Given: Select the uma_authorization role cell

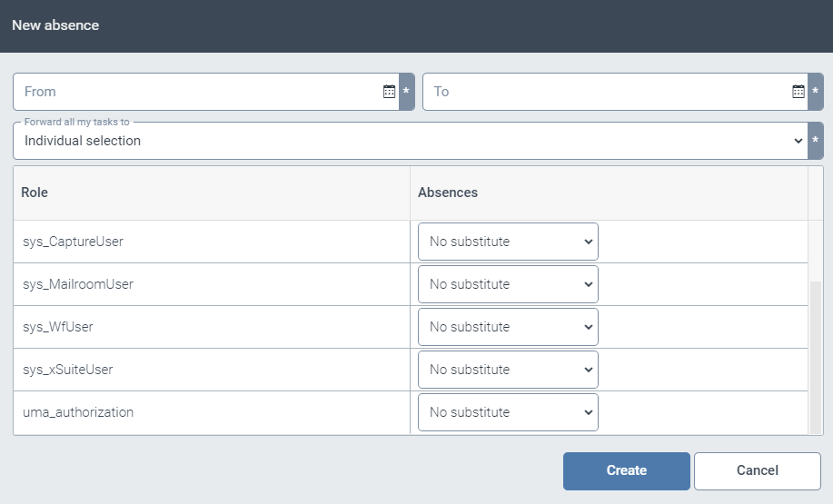Looking at the screenshot, I should 211,412.
